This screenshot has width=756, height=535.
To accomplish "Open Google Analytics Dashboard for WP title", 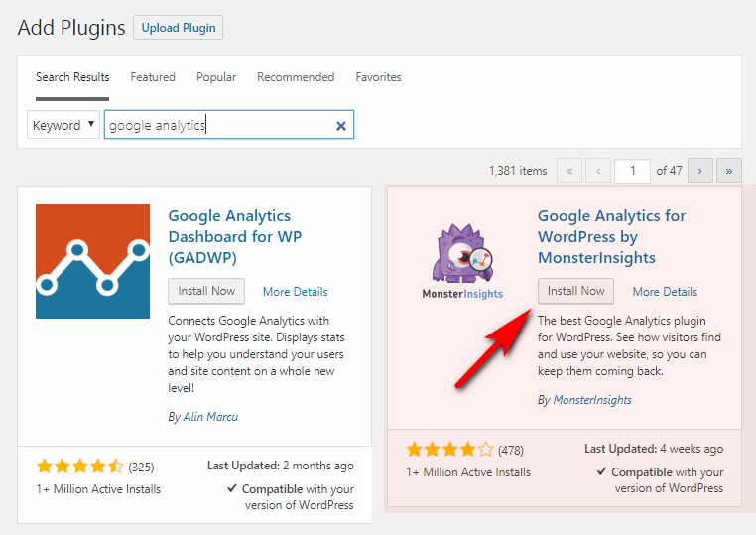I will click(x=235, y=237).
